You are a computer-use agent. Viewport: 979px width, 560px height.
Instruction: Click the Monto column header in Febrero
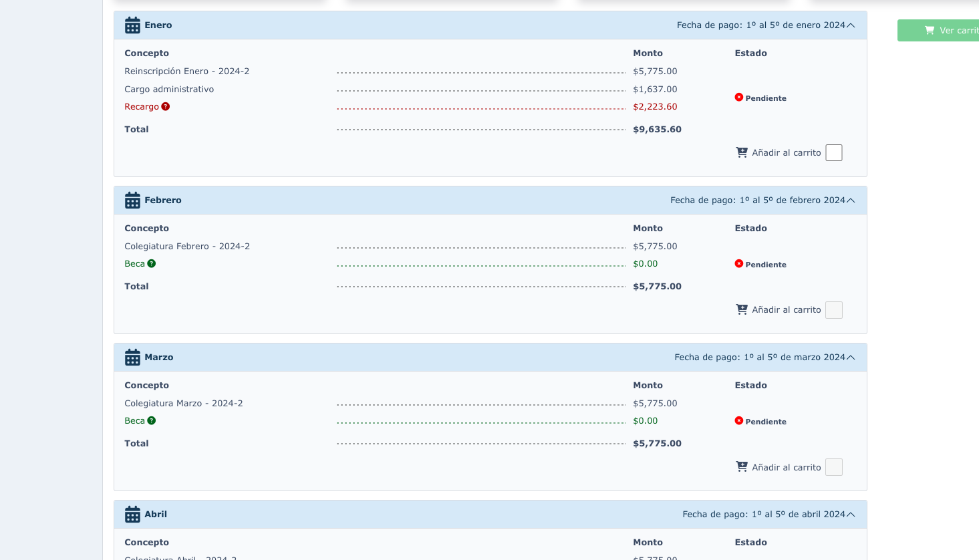(x=648, y=229)
